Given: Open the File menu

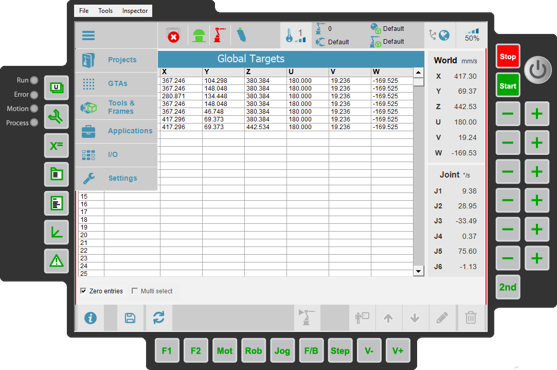Looking at the screenshot, I should tap(84, 11).
